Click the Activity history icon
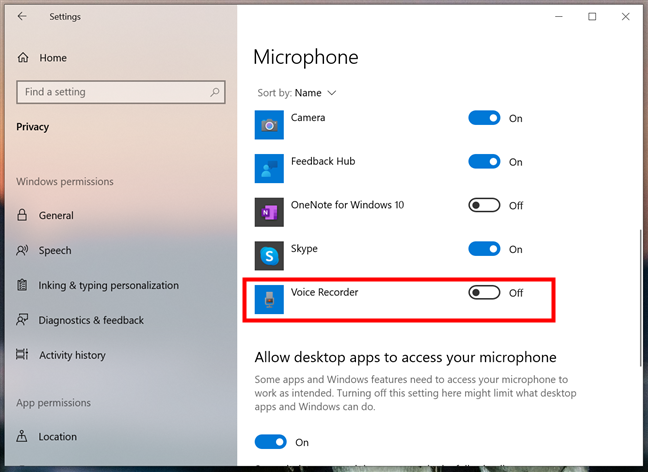The image size is (648, 472). [x=22, y=355]
